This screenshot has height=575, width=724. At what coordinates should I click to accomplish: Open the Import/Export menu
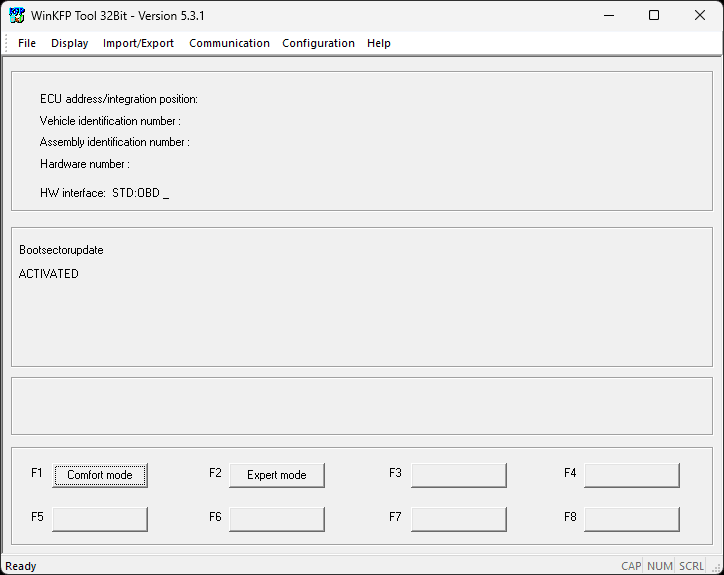(138, 43)
